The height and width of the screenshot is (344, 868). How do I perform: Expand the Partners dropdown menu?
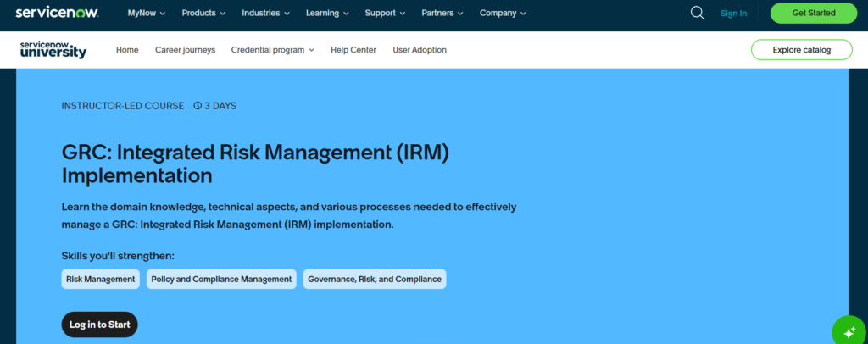click(442, 14)
